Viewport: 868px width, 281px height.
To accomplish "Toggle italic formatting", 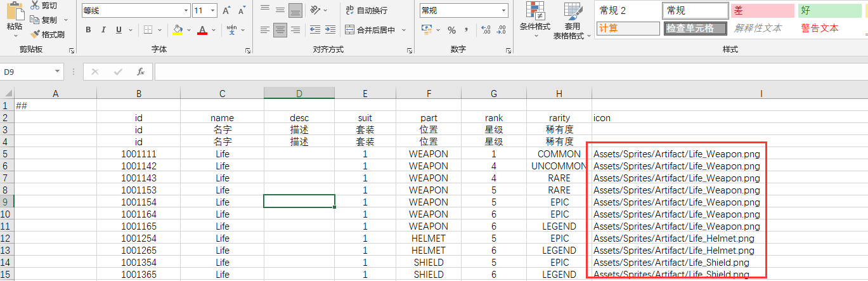I will tap(104, 30).
